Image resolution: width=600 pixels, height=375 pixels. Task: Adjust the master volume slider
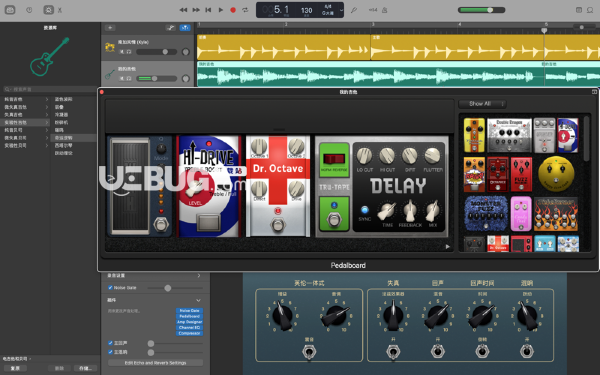coord(481,10)
